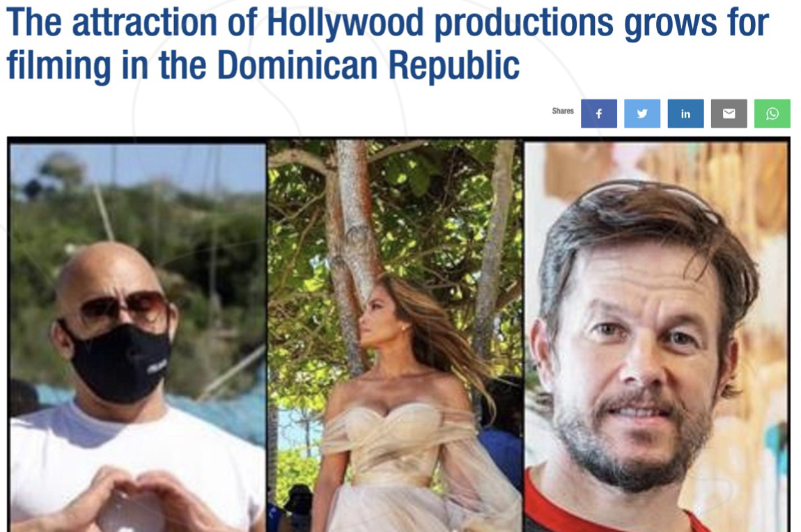The height and width of the screenshot is (532, 801).
Task: Open the headline about Hollywood productions
Action: coord(387,44)
